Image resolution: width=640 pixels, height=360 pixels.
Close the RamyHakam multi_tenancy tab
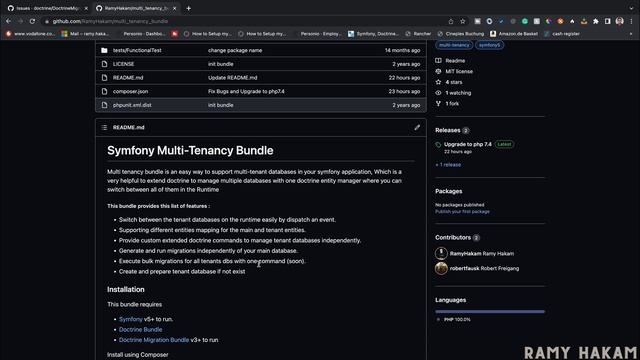tap(175, 8)
